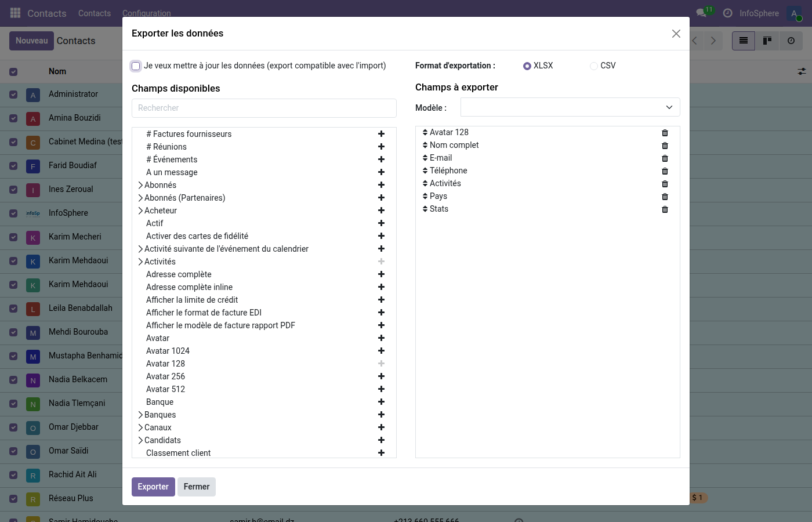The width and height of the screenshot is (812, 522).
Task: Close the dialog with Fermer
Action: [x=197, y=487]
